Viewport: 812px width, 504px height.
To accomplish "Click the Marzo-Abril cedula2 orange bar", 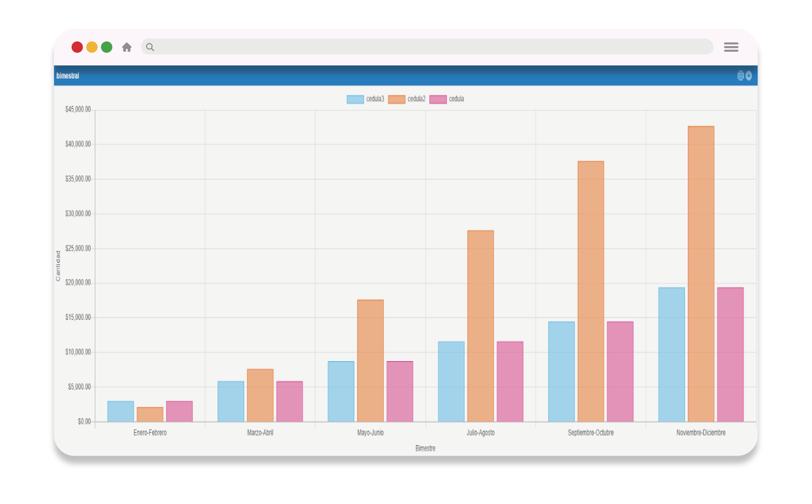I will pos(260,395).
